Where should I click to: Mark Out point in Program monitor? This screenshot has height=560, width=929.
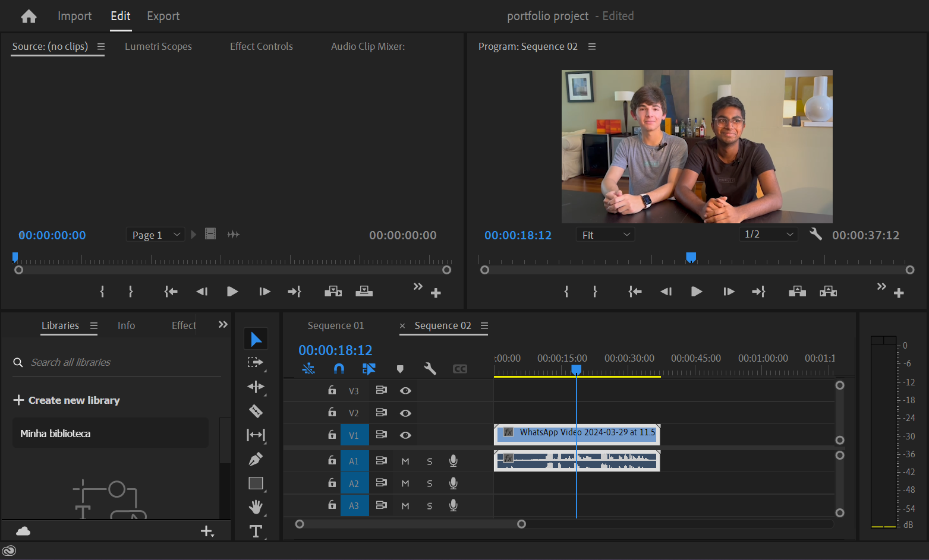pos(595,291)
